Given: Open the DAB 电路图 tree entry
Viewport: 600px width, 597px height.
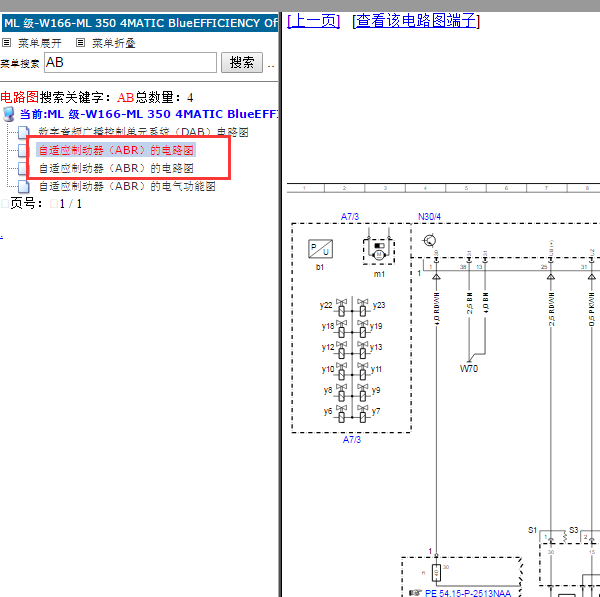Looking at the screenshot, I should point(143,132).
